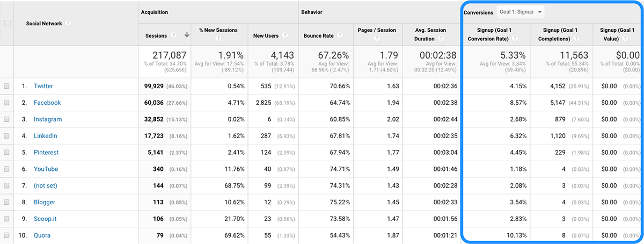Click the descending sort arrow on Sessions
644x244 pixels.
click(x=187, y=35)
